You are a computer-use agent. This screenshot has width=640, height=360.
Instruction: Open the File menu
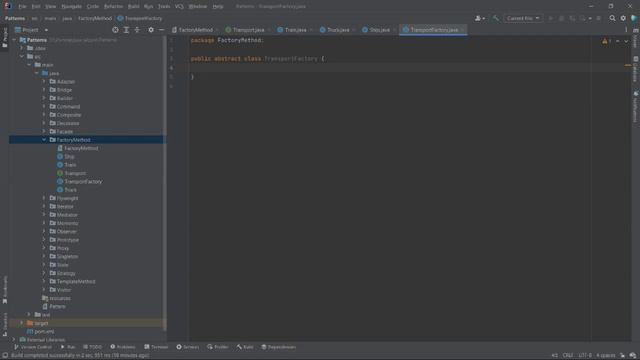(x=22, y=7)
